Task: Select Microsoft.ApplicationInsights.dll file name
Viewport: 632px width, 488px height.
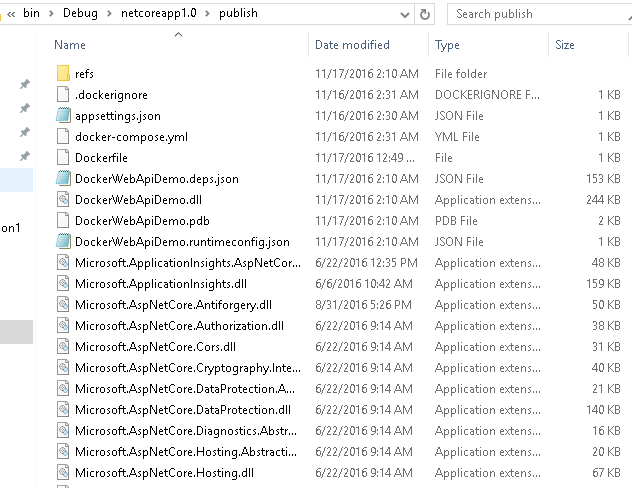Action: (x=161, y=284)
